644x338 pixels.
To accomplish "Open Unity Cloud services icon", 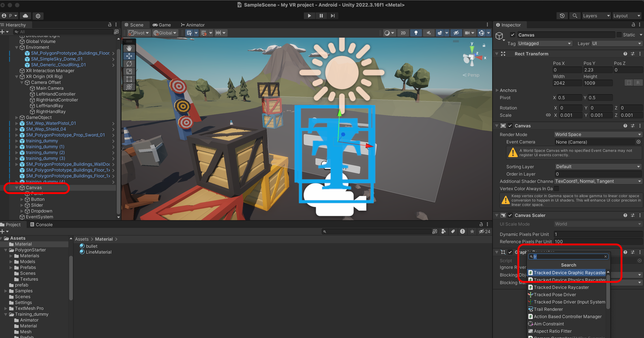I will point(25,16).
